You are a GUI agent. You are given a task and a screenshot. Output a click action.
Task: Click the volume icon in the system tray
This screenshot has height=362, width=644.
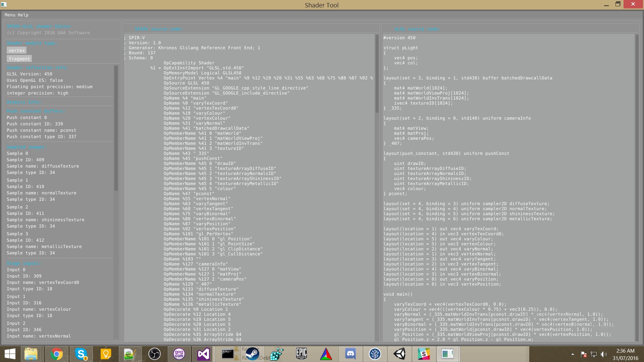[x=603, y=354]
